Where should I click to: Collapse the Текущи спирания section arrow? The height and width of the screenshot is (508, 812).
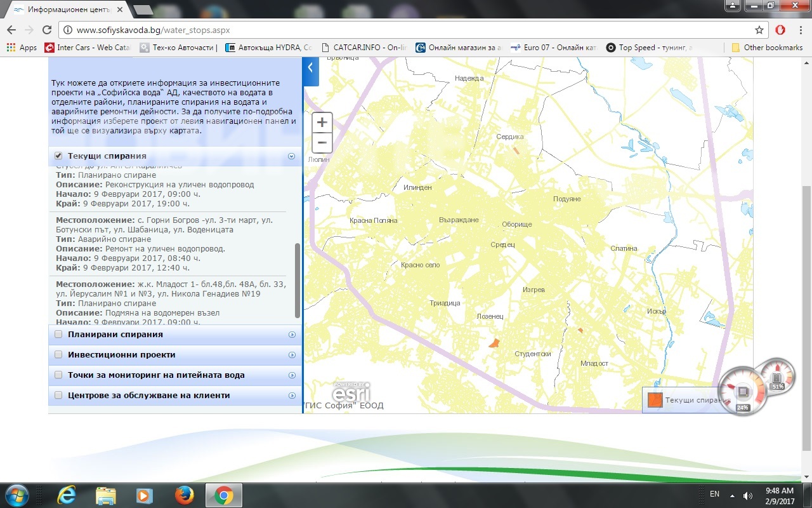point(292,156)
